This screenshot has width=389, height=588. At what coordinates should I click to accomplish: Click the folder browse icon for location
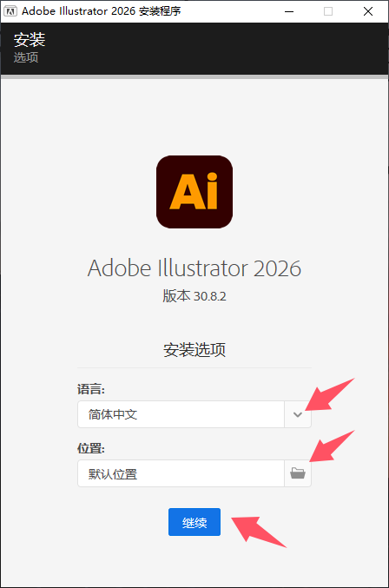coord(298,473)
